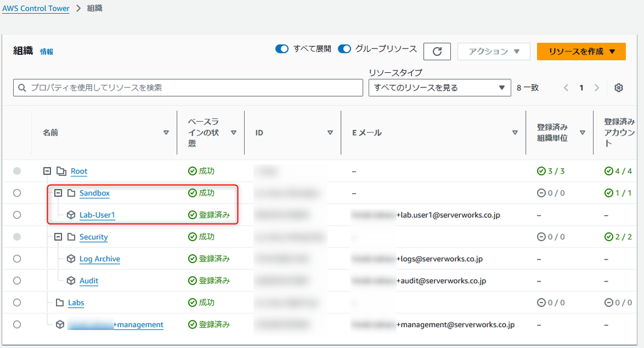Sort by 登録済み組織単位 column arrow
This screenshot has width=644, height=348.
(582, 133)
